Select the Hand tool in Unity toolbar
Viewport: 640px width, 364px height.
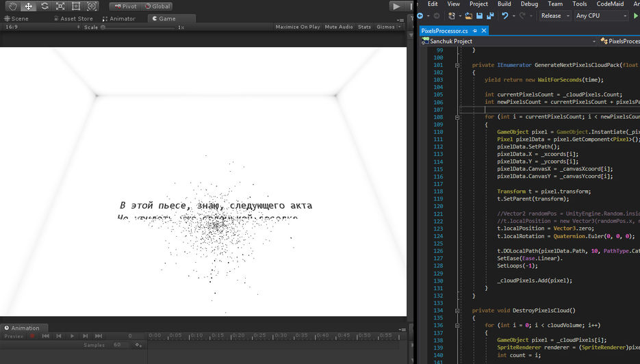12,6
